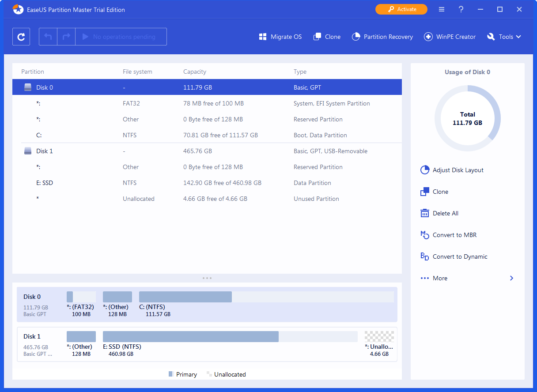Click the WinPE Creator plus icon
The height and width of the screenshot is (392, 537).
pos(428,37)
